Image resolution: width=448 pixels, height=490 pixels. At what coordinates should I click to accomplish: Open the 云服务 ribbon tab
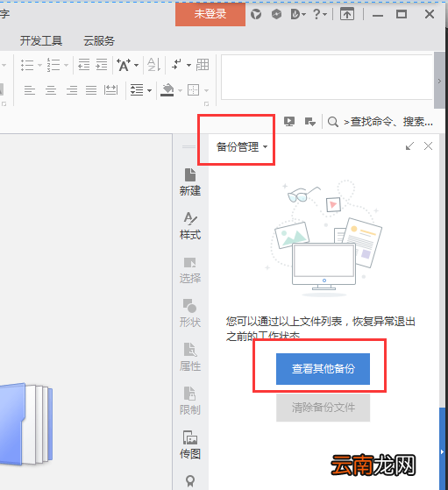99,41
